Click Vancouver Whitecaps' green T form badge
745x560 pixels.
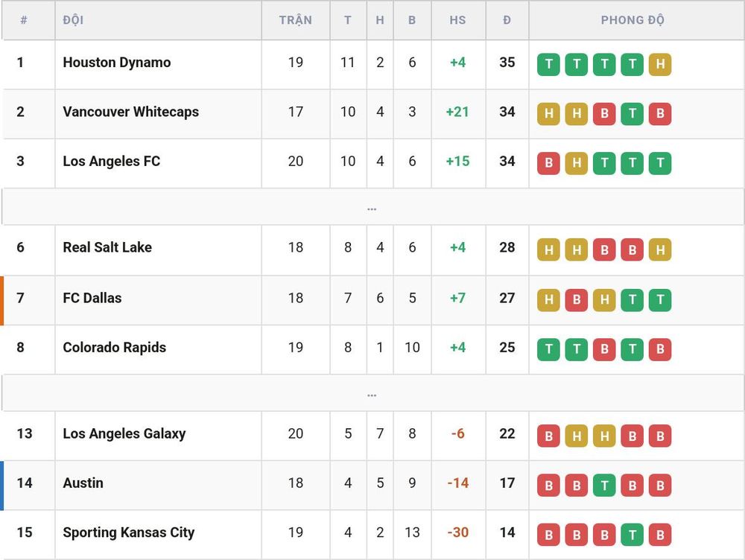point(632,113)
